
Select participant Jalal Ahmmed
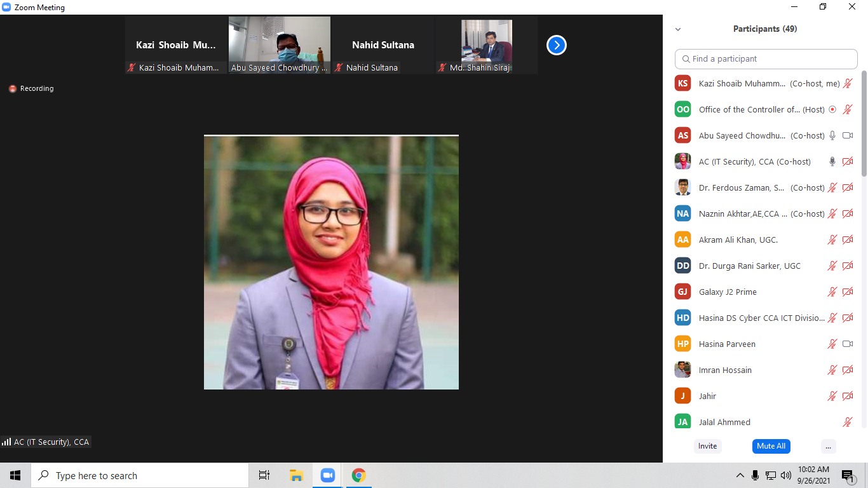(x=724, y=422)
